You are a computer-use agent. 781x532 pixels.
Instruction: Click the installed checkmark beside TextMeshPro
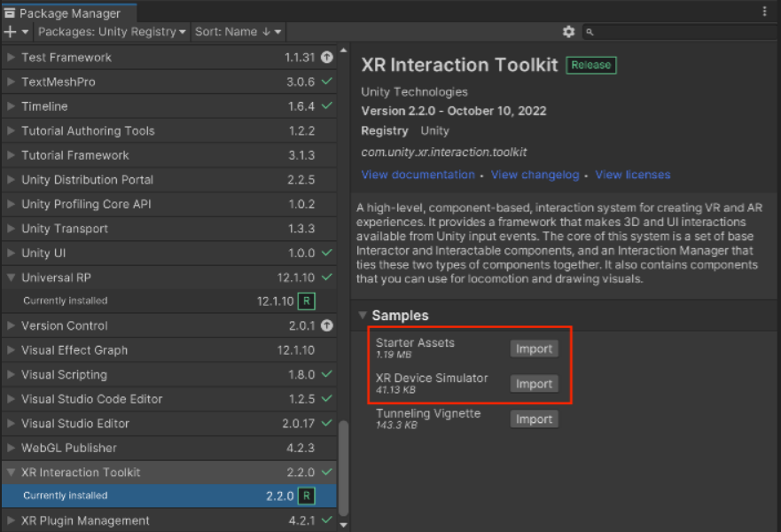[x=326, y=82]
